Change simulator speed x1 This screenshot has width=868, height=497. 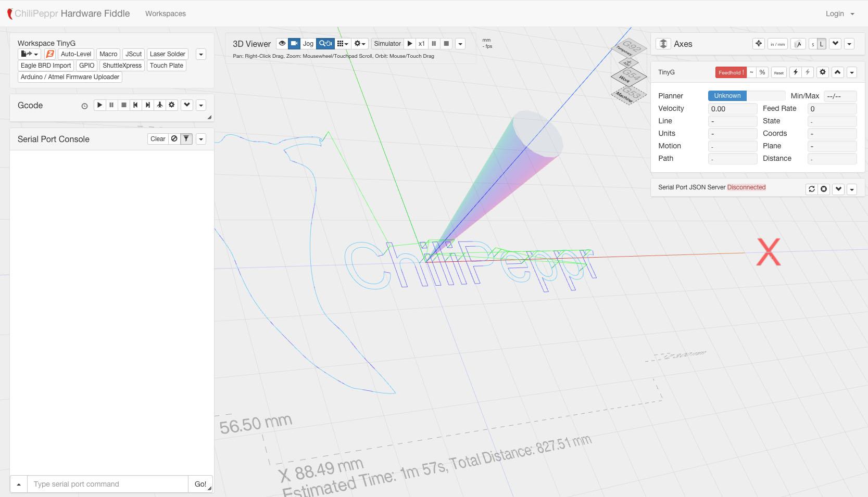click(x=422, y=44)
